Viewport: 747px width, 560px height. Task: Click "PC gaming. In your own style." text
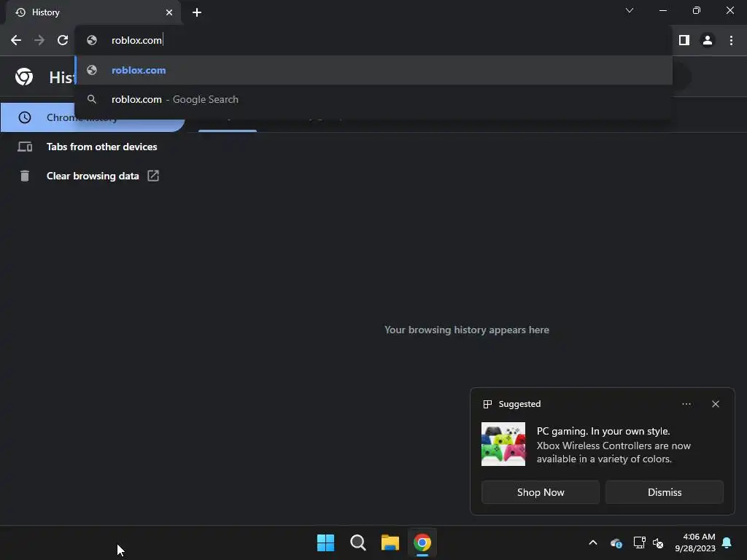coord(603,432)
